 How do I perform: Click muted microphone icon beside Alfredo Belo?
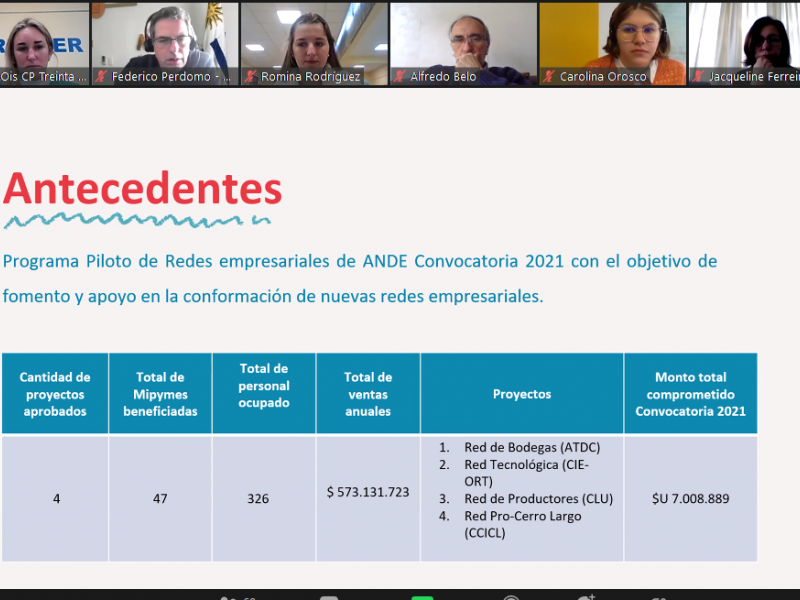coord(399,77)
